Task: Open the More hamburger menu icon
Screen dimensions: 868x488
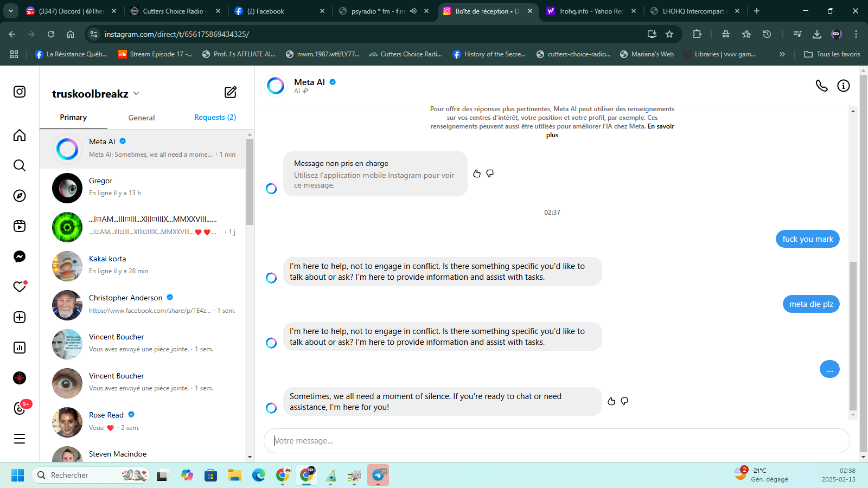Action: tap(20, 439)
